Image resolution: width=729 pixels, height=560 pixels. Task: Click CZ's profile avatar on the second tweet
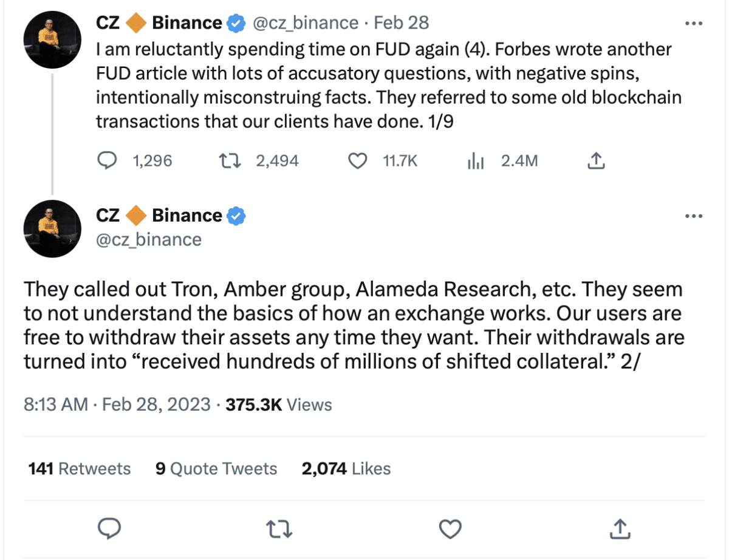point(52,229)
